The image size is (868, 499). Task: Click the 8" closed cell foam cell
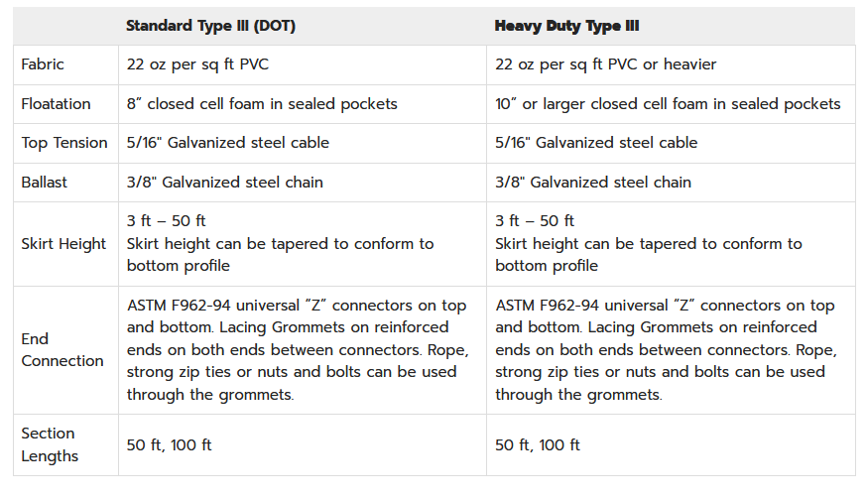pos(262,104)
